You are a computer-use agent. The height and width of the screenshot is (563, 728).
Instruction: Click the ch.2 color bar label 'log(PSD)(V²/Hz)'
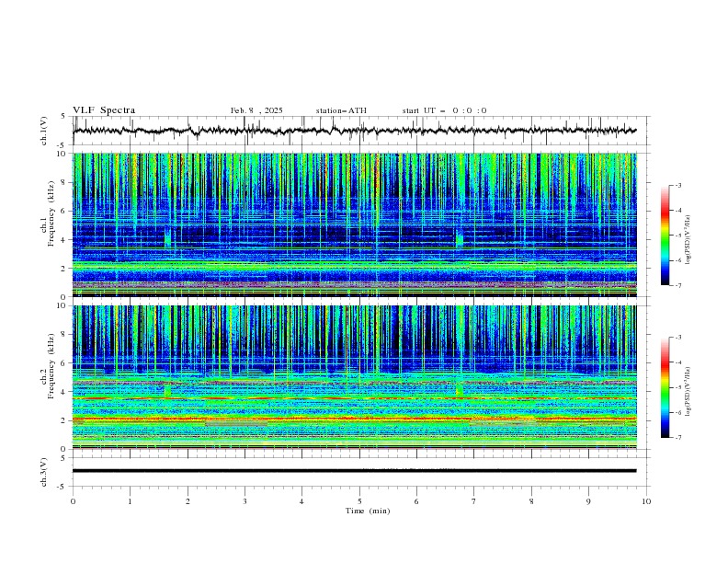pos(688,391)
